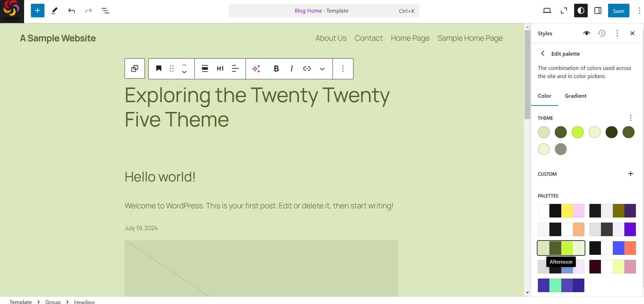The image size is (644, 304).
Task: Add a custom color
Action: pos(631,174)
